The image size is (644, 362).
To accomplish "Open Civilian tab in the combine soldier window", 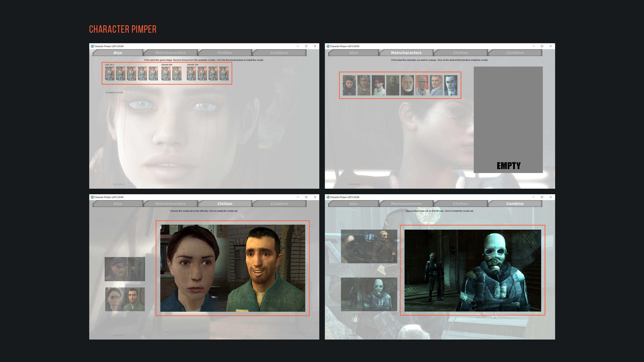I will (461, 204).
